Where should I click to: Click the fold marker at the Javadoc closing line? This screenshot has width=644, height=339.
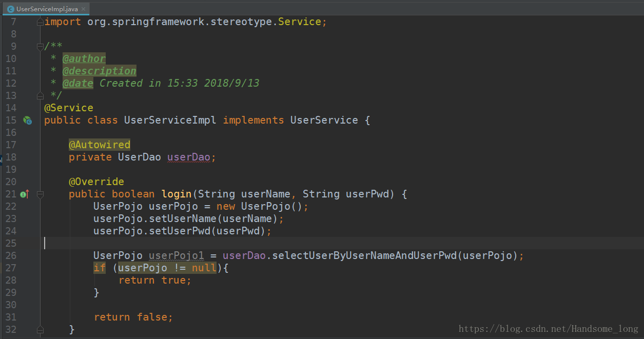pyautogui.click(x=40, y=96)
